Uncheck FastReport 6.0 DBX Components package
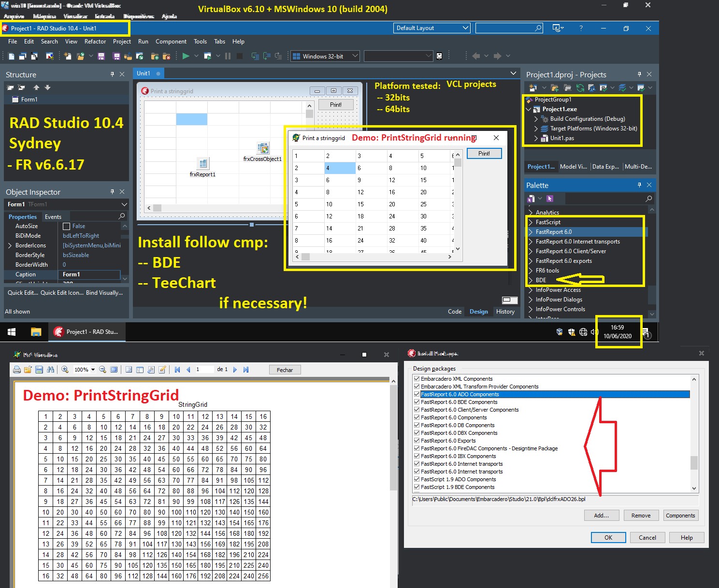This screenshot has width=719, height=588. tap(417, 433)
